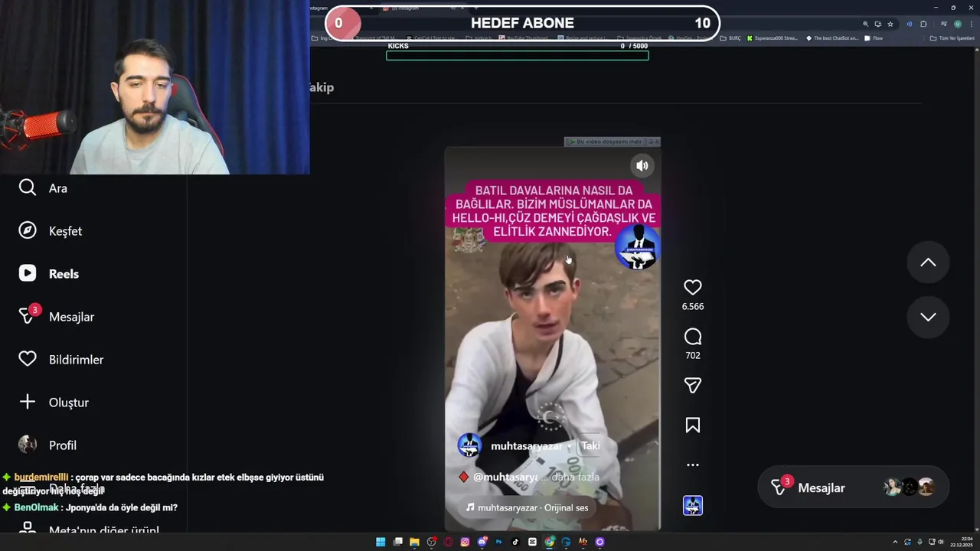Open Instagram app in taskbar

(x=465, y=542)
